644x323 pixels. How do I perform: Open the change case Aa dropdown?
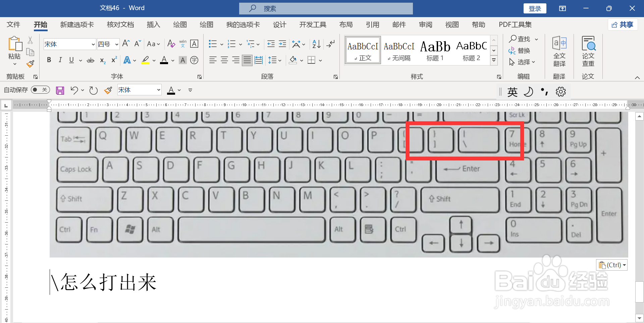(154, 44)
